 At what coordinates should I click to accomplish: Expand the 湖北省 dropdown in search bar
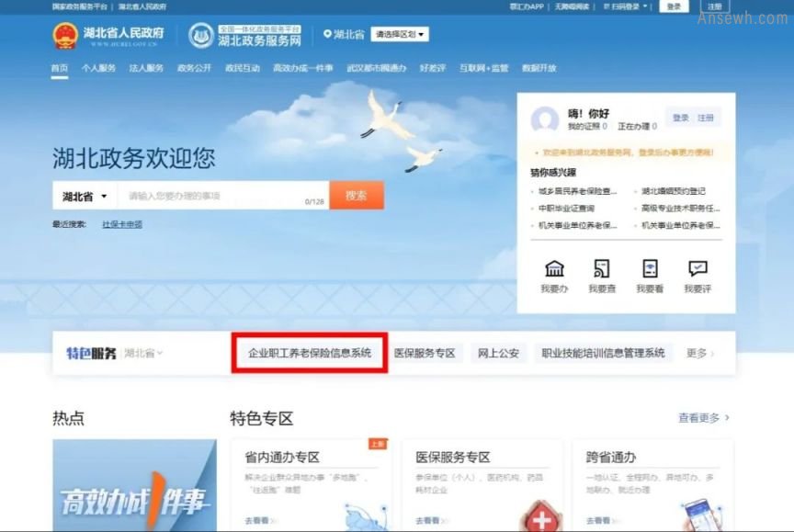(85, 196)
